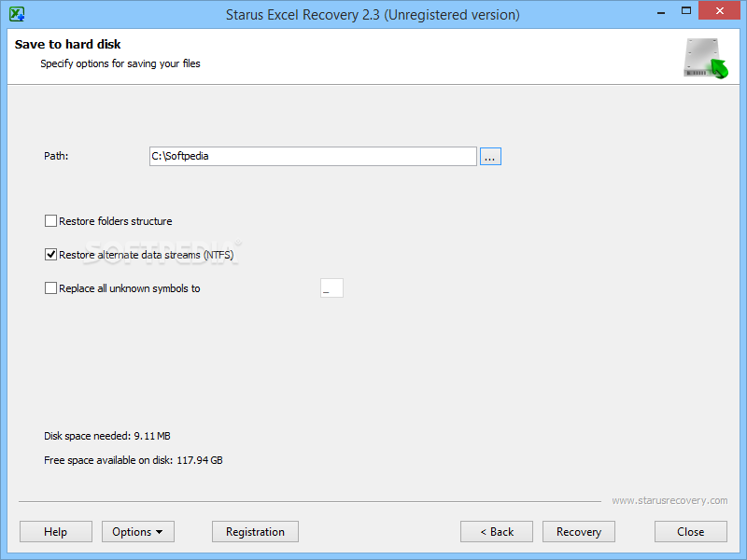Select the Free space available: 117.94 GB text
Screen dimensions: 747x560
point(134,460)
